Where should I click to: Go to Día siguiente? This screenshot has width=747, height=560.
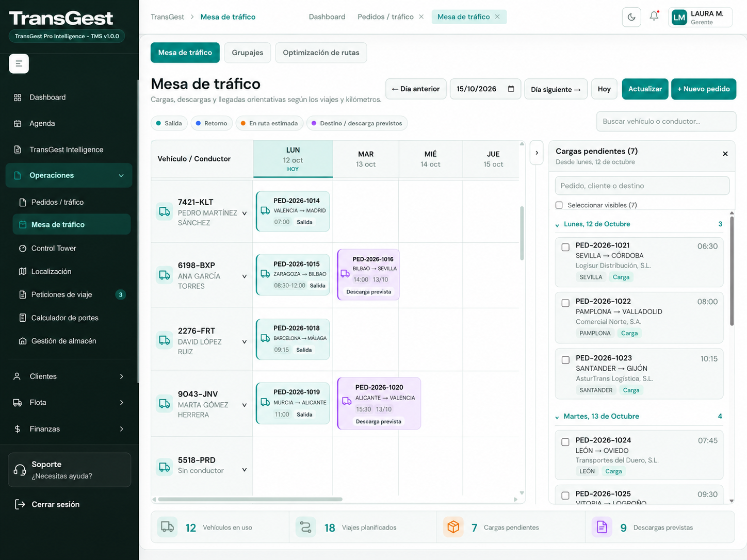coord(556,89)
